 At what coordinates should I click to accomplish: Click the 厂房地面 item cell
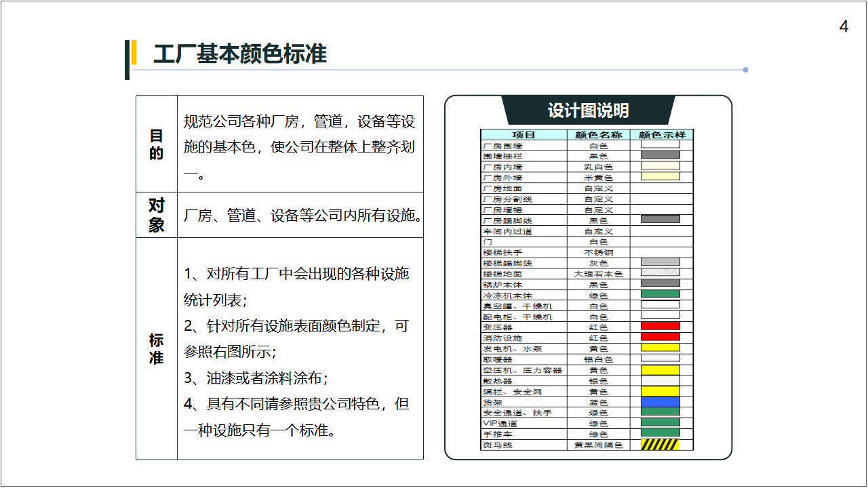pyautogui.click(x=524, y=188)
